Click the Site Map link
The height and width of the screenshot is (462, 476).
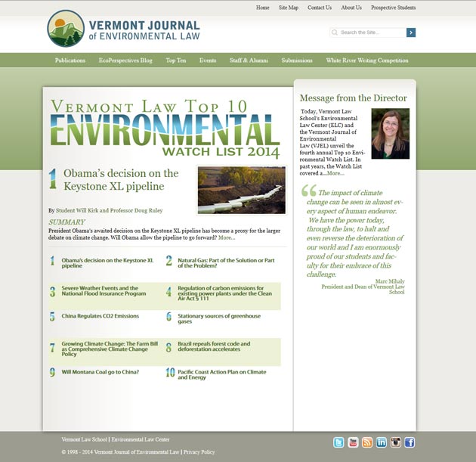(x=289, y=8)
